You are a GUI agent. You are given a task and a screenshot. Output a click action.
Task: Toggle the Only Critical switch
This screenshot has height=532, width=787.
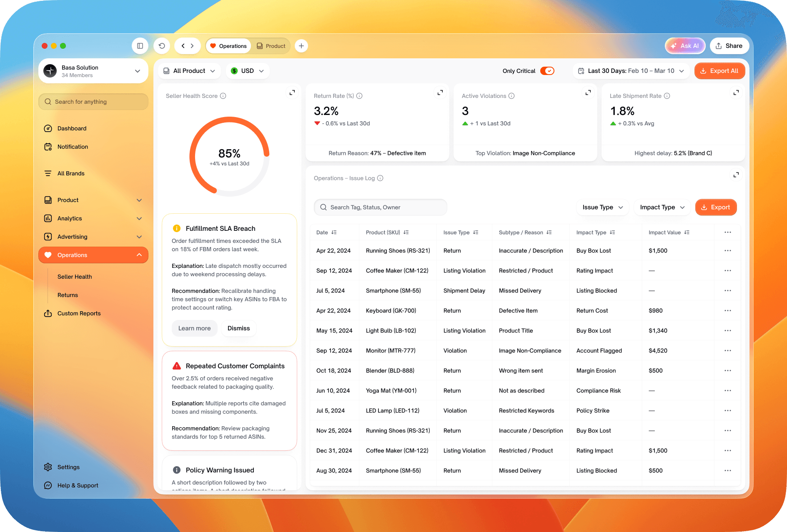pos(547,71)
